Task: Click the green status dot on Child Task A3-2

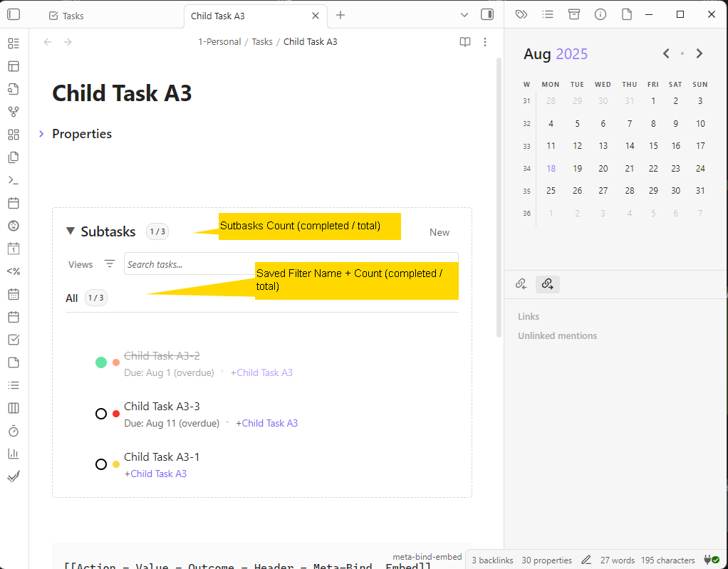Action: pos(101,362)
